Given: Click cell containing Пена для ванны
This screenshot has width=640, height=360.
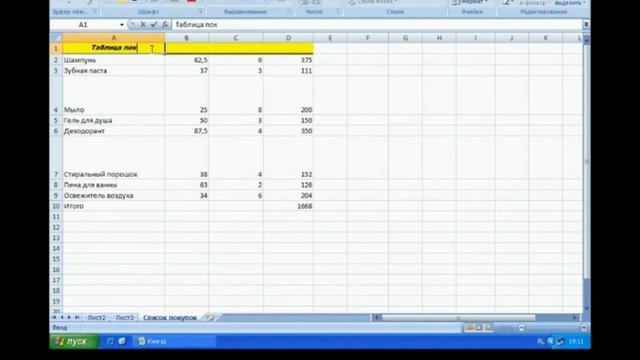Looking at the screenshot, I should click(x=113, y=185).
